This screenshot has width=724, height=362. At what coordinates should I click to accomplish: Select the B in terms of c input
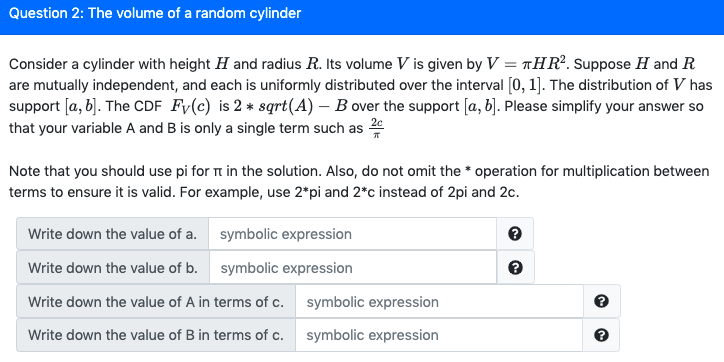pyautogui.click(x=439, y=335)
